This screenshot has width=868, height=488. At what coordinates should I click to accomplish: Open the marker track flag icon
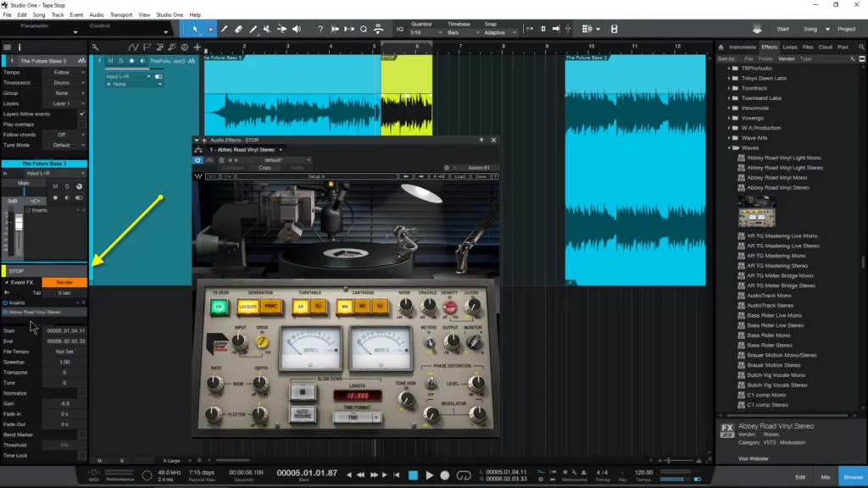point(147,47)
